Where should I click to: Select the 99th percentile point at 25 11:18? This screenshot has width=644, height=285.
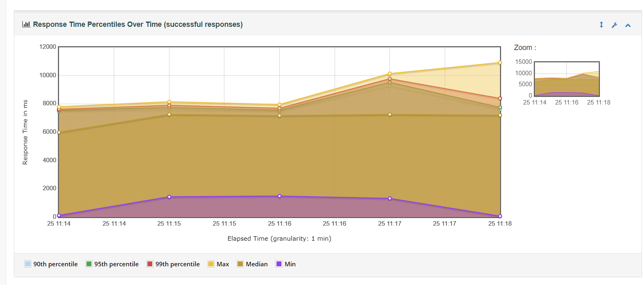(500, 98)
